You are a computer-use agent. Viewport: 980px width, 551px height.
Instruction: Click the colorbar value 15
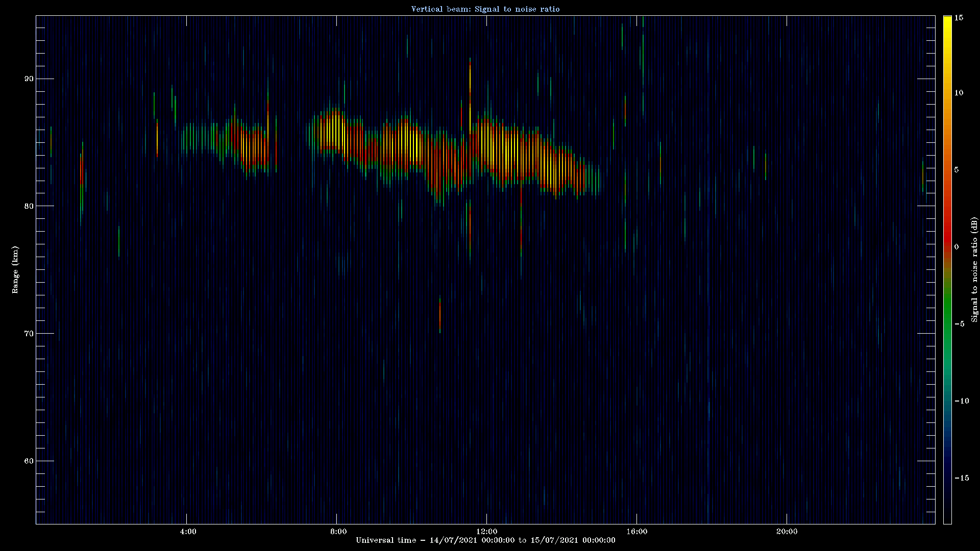coord(959,18)
